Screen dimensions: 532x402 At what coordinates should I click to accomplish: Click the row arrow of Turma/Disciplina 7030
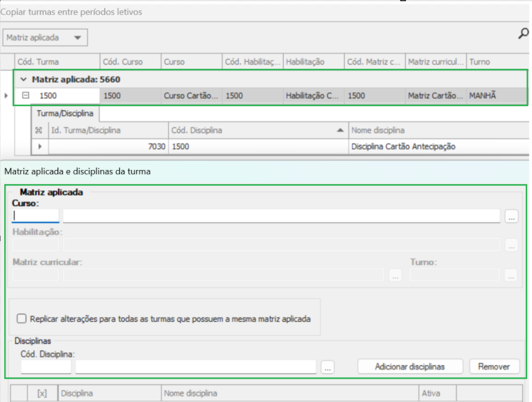[x=40, y=147]
